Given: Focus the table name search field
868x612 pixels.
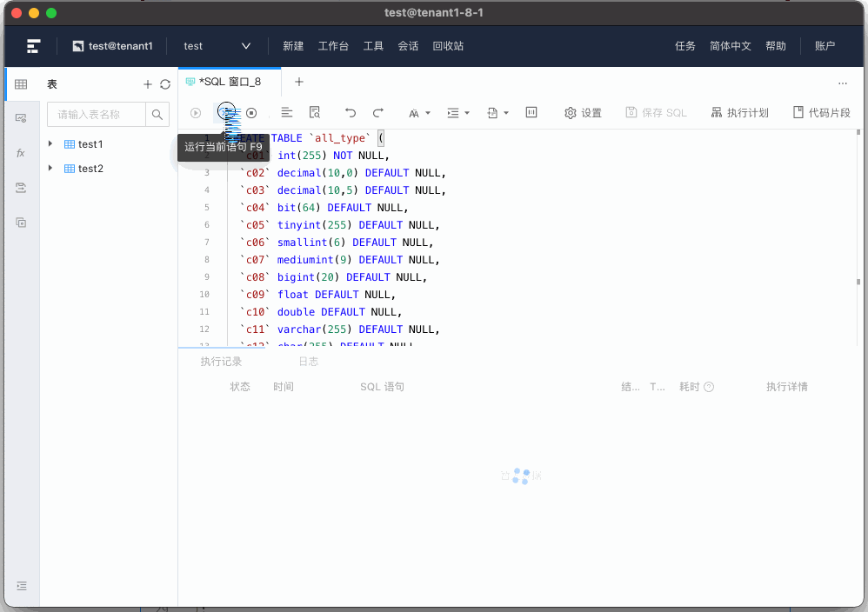Looking at the screenshot, I should [97, 115].
